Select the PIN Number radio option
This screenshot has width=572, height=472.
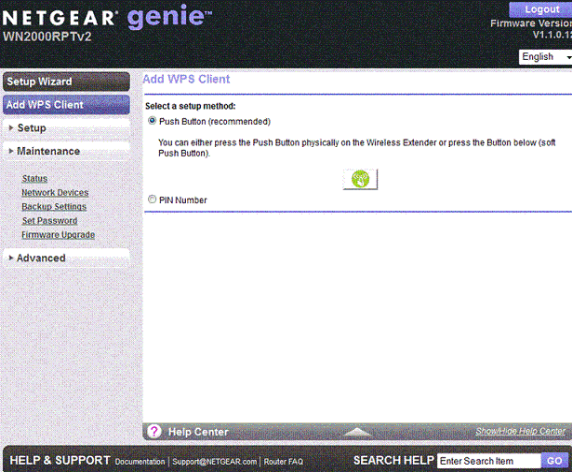[x=152, y=199]
